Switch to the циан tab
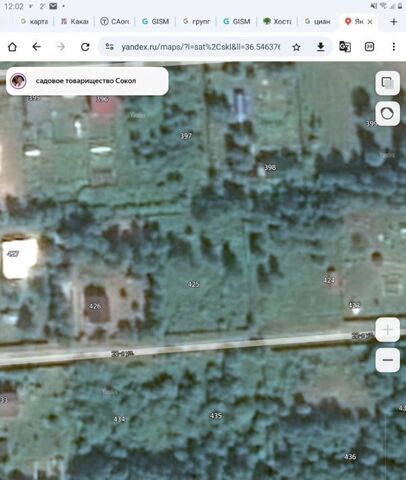The height and width of the screenshot is (480, 406). click(318, 22)
